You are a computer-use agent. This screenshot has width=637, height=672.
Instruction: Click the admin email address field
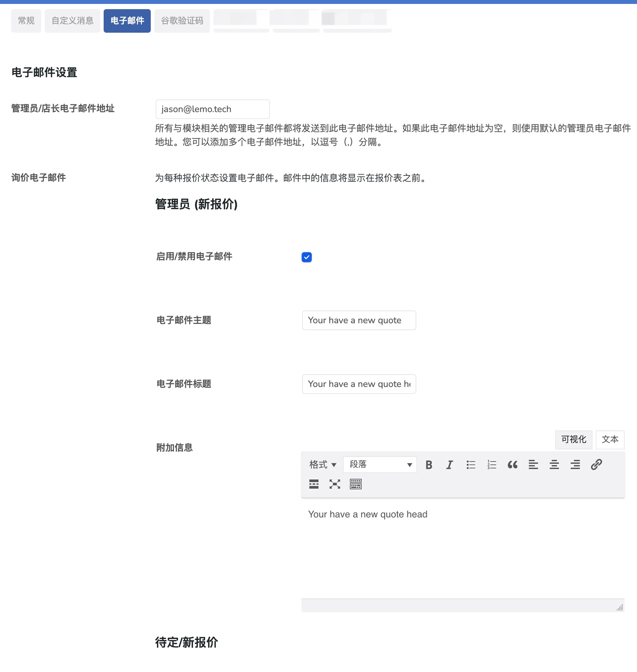tap(212, 109)
